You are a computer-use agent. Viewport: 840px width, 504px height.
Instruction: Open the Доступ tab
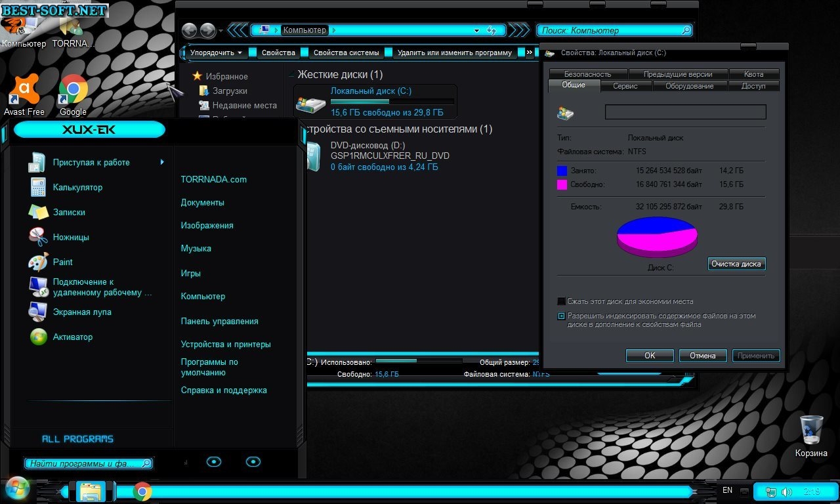point(753,86)
